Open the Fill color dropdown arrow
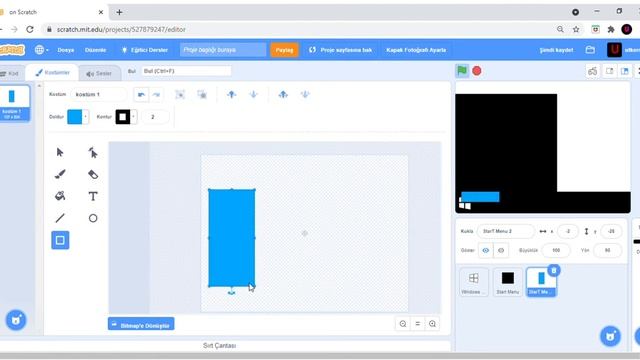Image resolution: width=640 pixels, height=360 pixels. [x=85, y=117]
